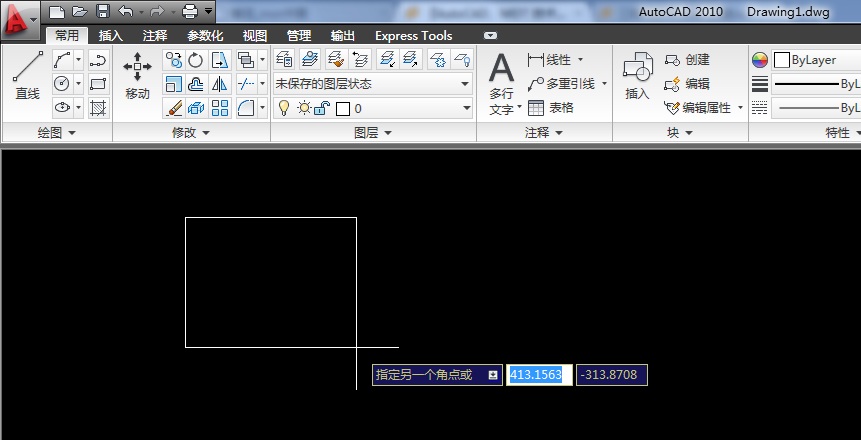The width and height of the screenshot is (861, 440).
Task: Select the Hatch tool
Action: coord(98,108)
